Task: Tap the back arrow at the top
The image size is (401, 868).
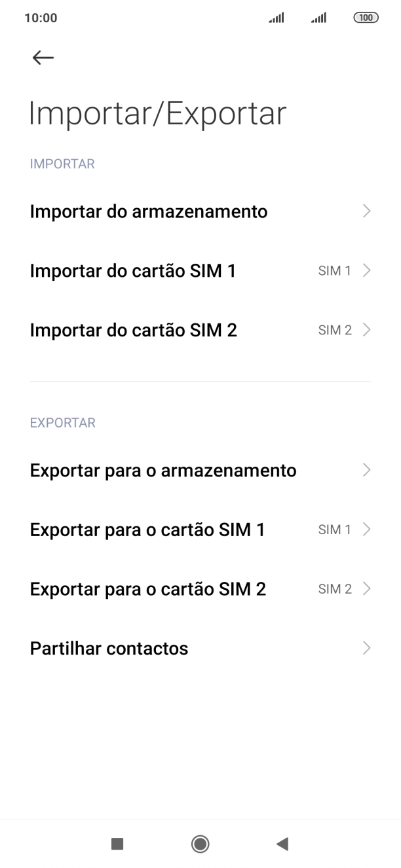Action: (43, 57)
